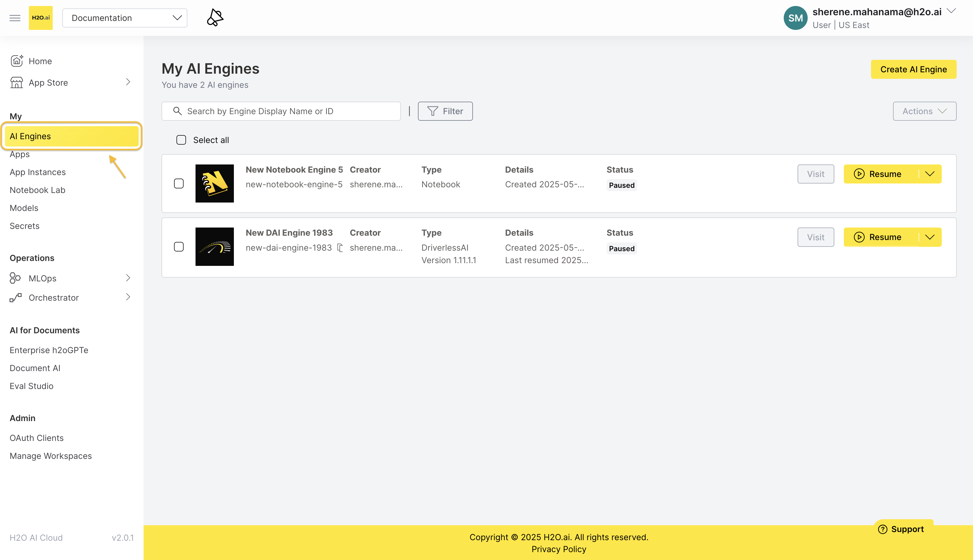Click the v2.0.1 version label
This screenshot has width=973, height=560.
(x=123, y=538)
